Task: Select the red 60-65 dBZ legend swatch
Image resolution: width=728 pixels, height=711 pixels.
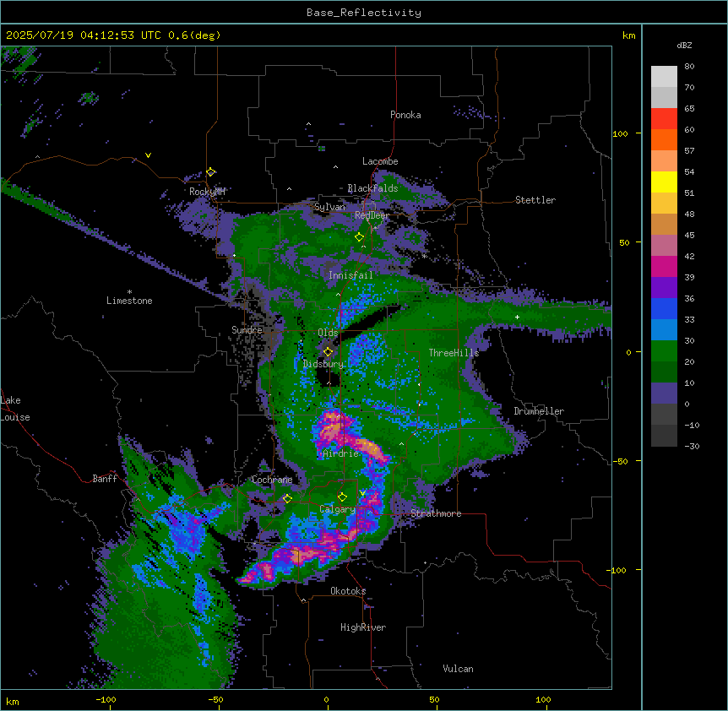Action: point(664,119)
